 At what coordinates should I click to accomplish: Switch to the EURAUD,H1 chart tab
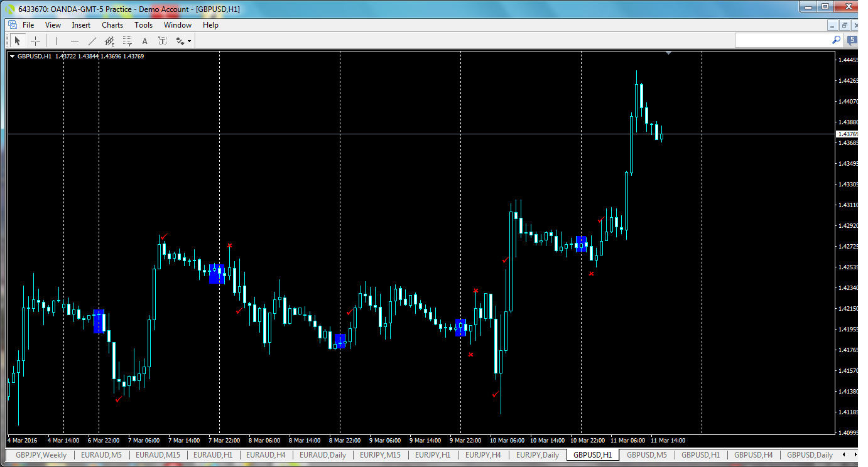point(213,455)
